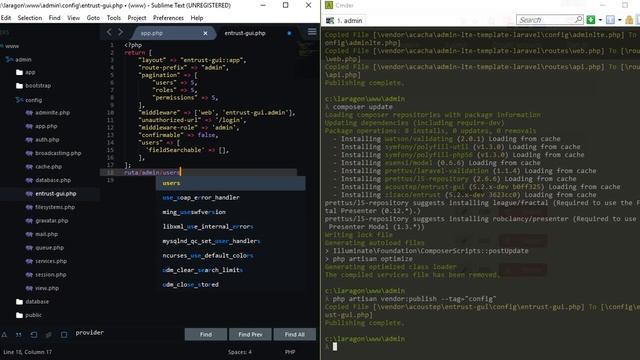Viewport: 640px width, 360px height.
Task: Open gravatar.php in the sidebar
Action: tap(47, 220)
